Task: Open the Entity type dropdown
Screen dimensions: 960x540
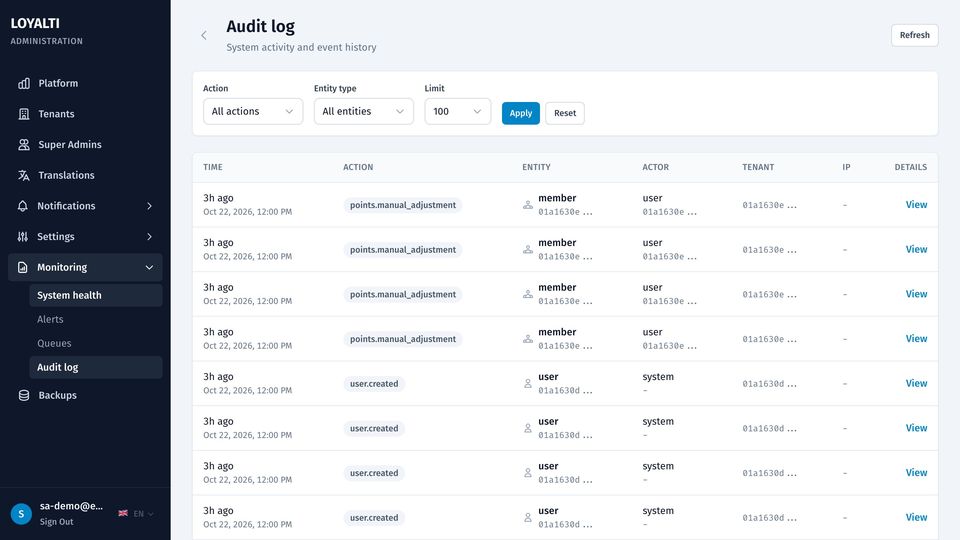Action: [364, 111]
